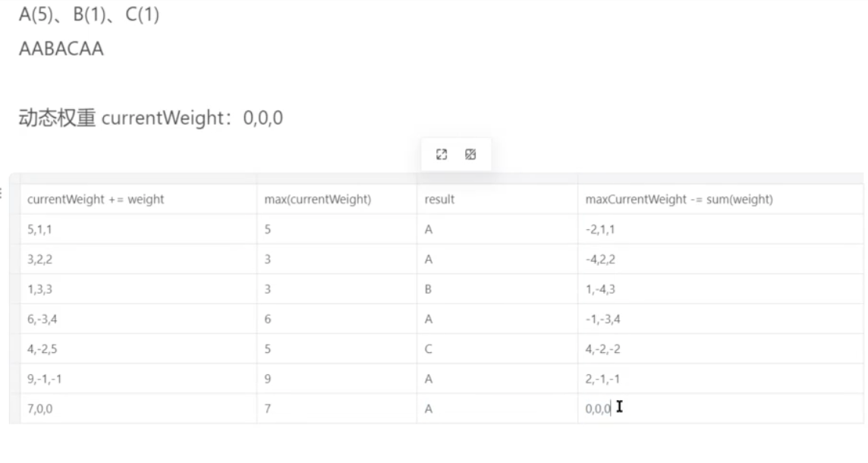Select the "currentWeight += weight" header cell

pos(138,200)
